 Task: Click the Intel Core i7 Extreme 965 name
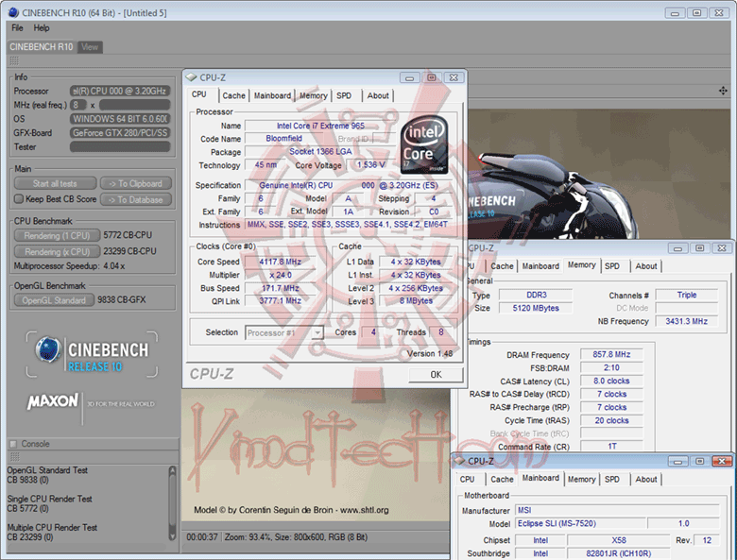320,126
